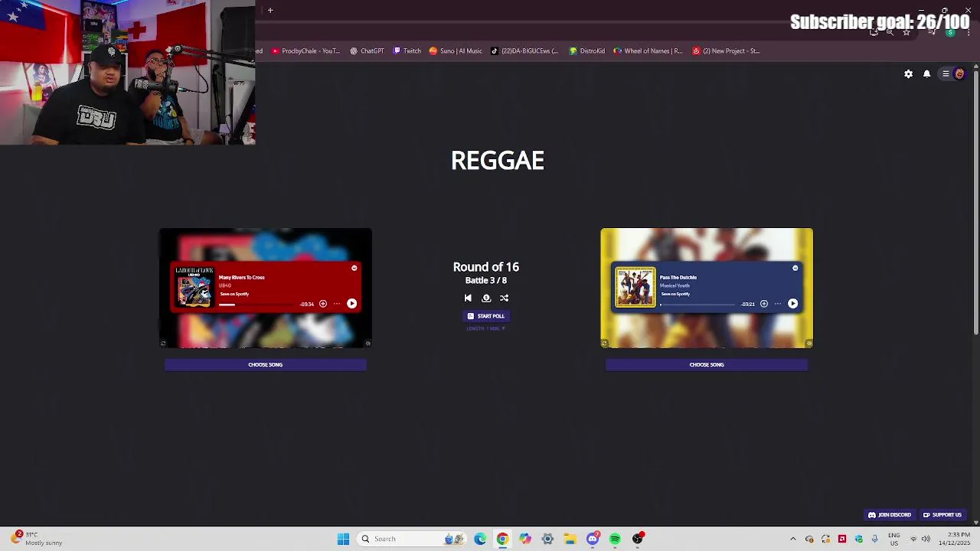Screen dimensions: 980x551
Task: Start poll for this battle
Action: [x=486, y=316]
